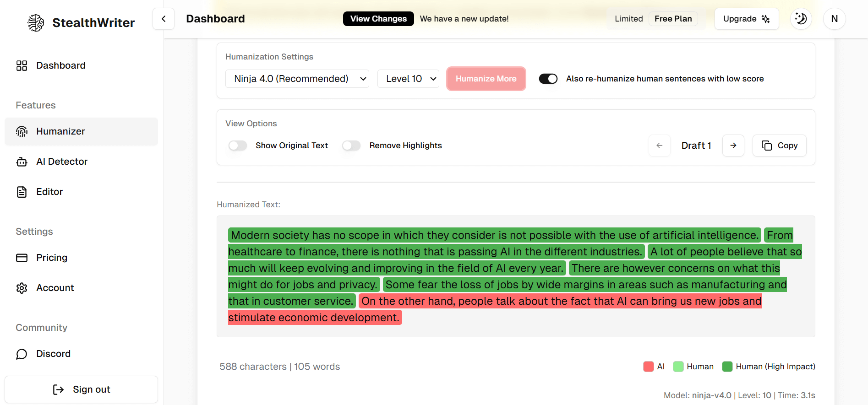Click the View Changes button
The width and height of the screenshot is (868, 405).
[378, 19]
